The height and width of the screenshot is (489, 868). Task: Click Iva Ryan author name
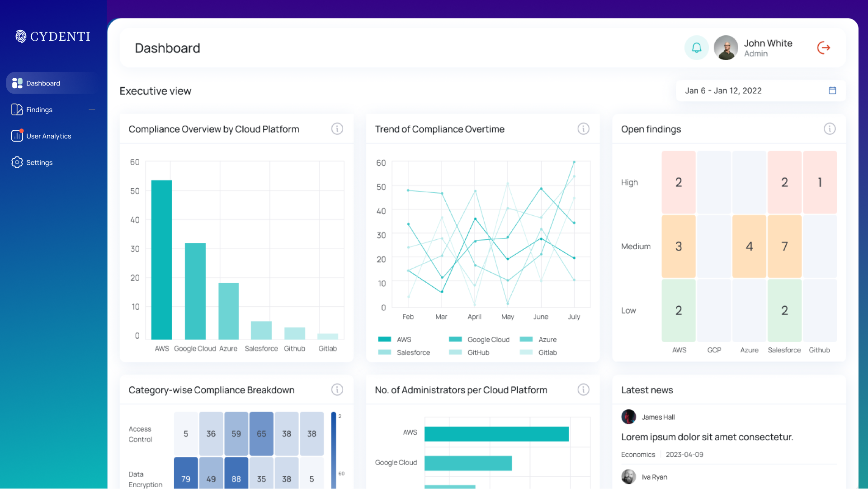coord(654,477)
